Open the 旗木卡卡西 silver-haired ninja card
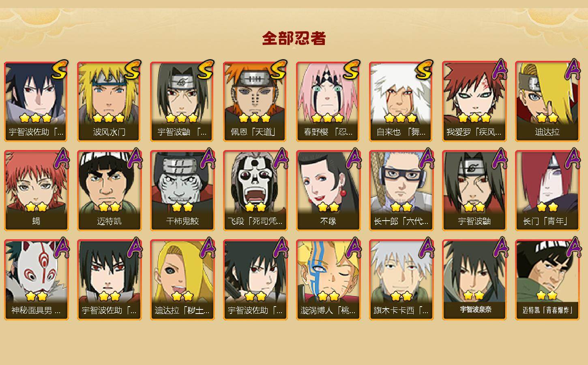 point(401,280)
